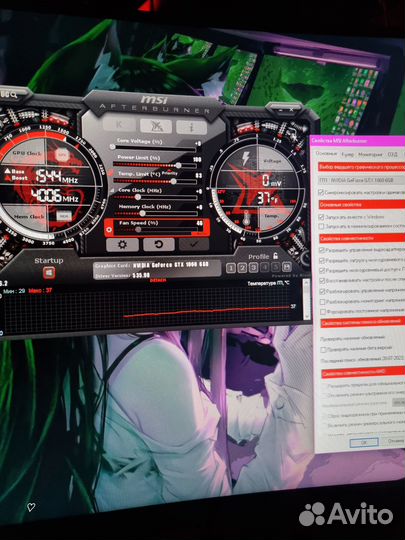Toggle the Разрешить низкоуровневый доступ checkbox
The width and height of the screenshot is (405, 540).
pyautogui.click(x=322, y=270)
